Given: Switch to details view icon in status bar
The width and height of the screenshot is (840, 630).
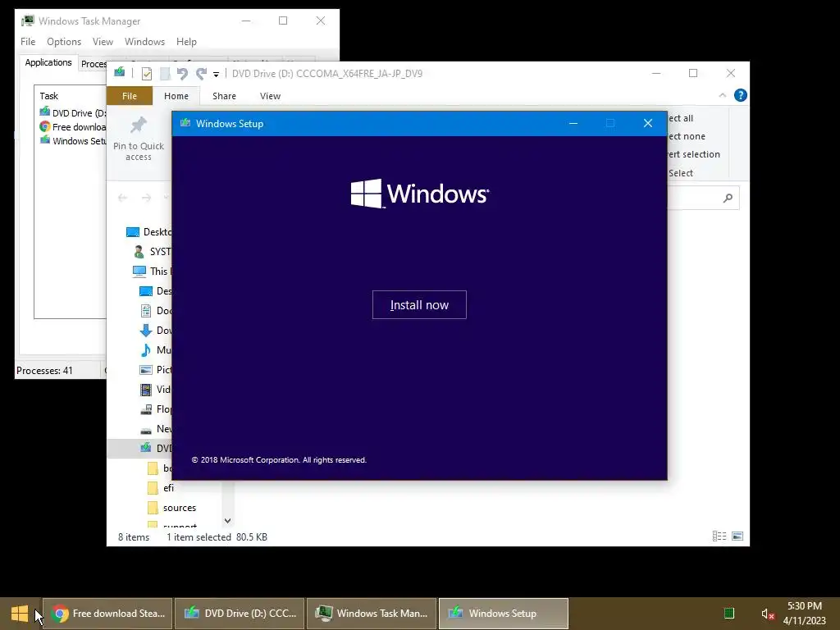Looking at the screenshot, I should click(719, 536).
